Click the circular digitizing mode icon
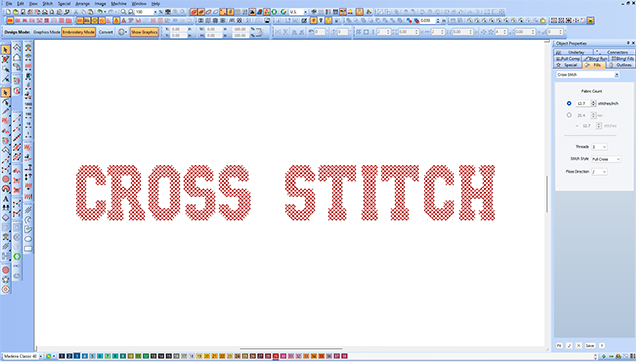The image size is (636, 362). [x=120, y=32]
